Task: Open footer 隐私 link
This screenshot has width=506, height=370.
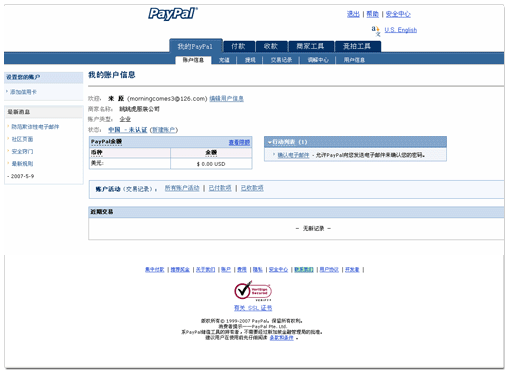Action: coord(258,269)
